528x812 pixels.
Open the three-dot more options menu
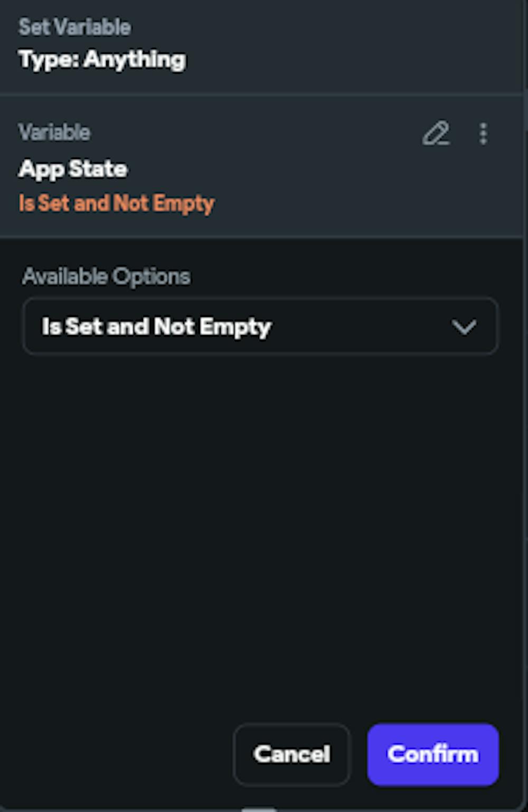click(483, 134)
